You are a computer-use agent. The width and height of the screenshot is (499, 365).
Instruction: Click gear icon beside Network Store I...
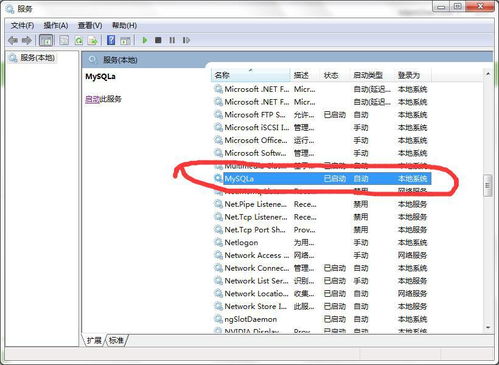[x=218, y=306]
